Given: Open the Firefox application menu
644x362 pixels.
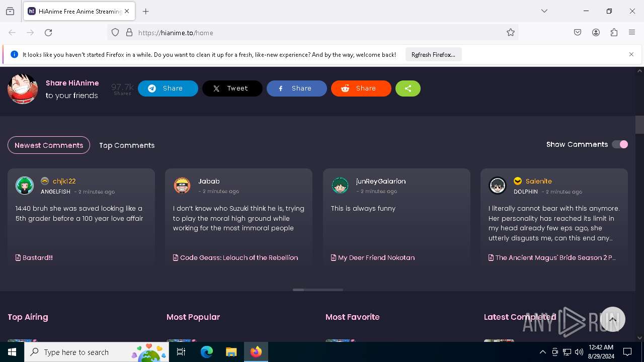Looking at the screenshot, I should pos(632,33).
